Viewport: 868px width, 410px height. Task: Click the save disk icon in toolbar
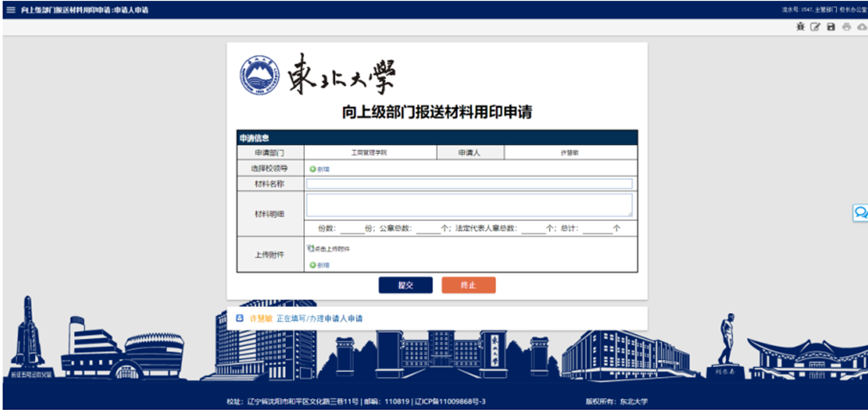pos(831,27)
